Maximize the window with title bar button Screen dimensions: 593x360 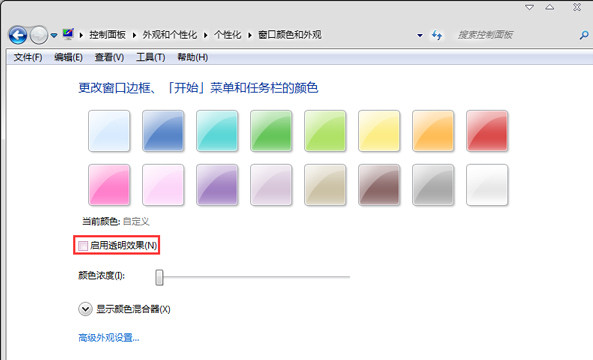[x=550, y=7]
